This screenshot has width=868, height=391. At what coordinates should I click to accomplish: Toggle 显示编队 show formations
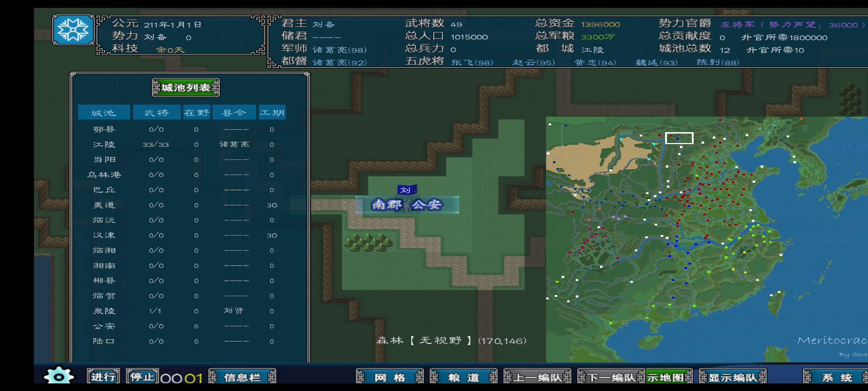pyautogui.click(x=733, y=377)
